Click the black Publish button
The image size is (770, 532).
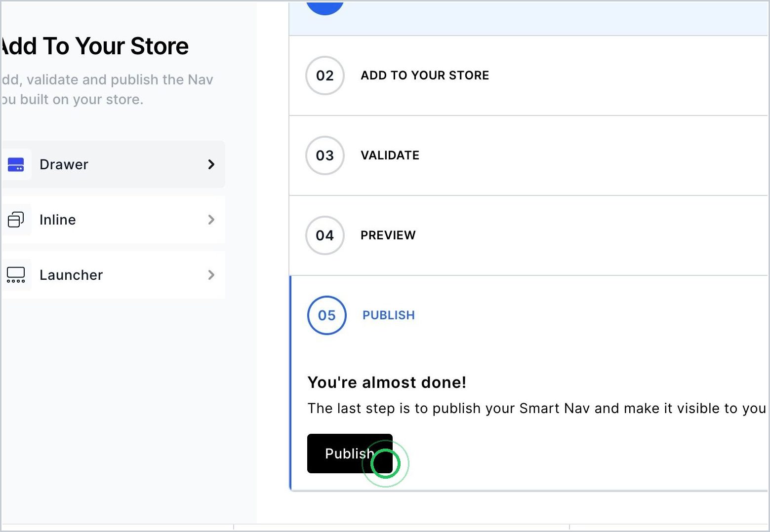350,454
